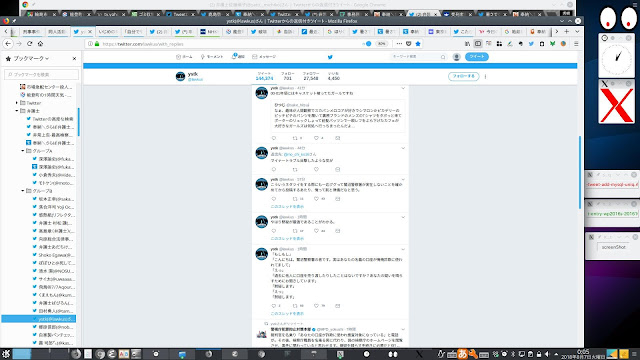Click the Pocket save icon
Screen dimensions: 640x360
[409, 44]
